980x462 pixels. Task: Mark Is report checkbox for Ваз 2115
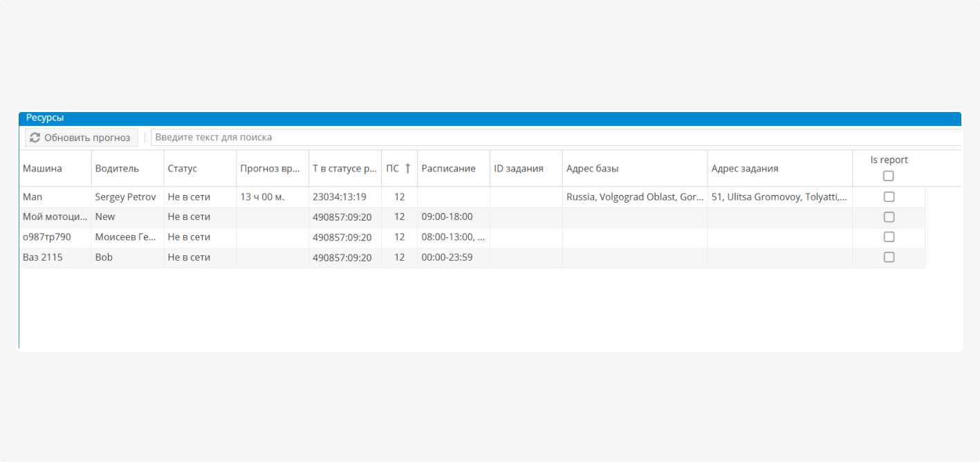pyautogui.click(x=889, y=257)
